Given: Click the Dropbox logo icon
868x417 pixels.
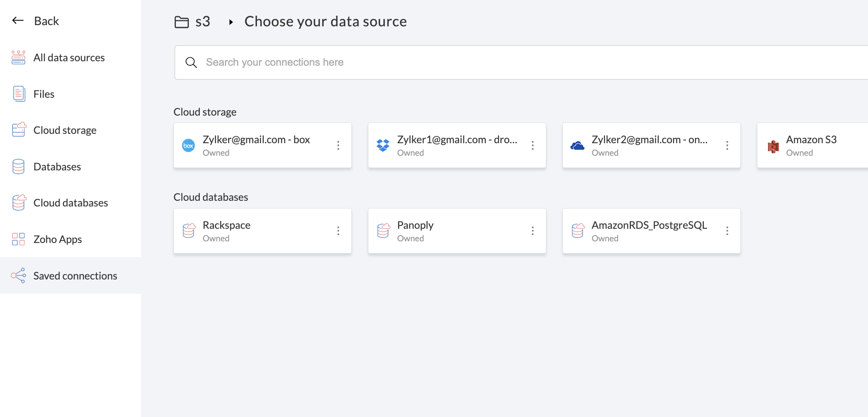Looking at the screenshot, I should tap(383, 145).
